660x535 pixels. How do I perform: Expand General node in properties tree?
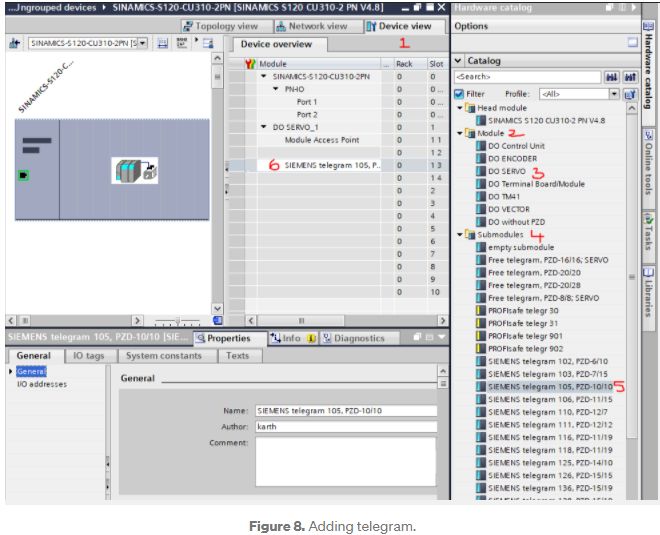coord(11,371)
